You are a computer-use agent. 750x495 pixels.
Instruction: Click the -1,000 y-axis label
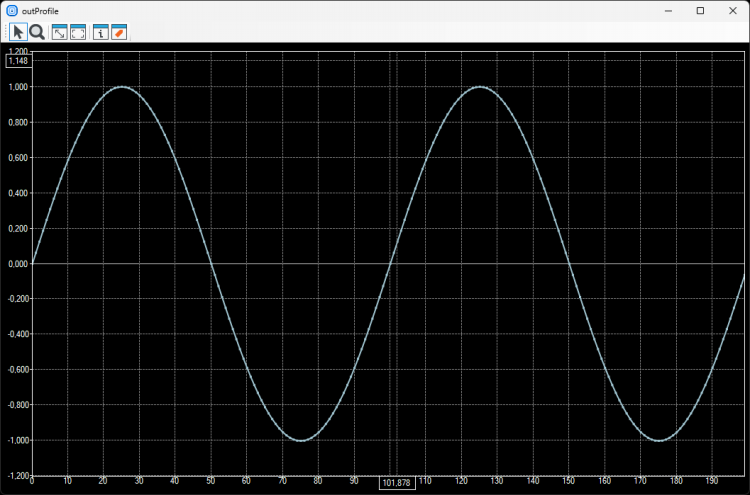(x=18, y=440)
